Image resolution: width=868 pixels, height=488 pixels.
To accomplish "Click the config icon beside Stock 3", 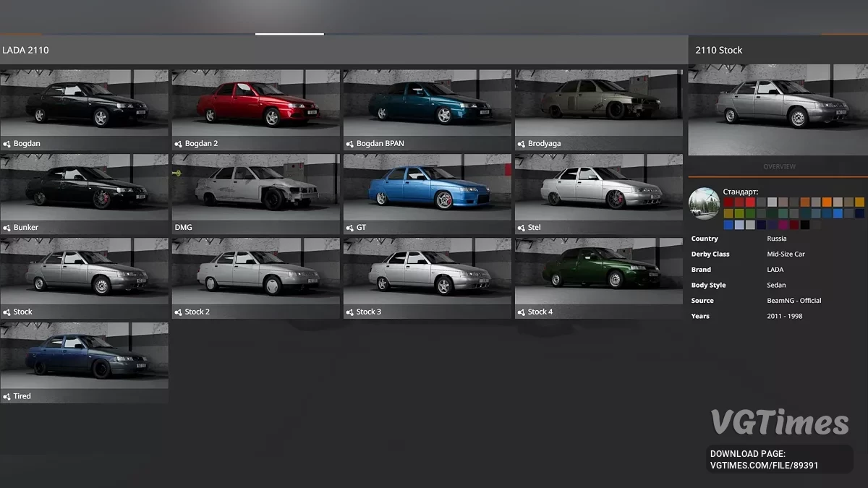I will tap(349, 312).
